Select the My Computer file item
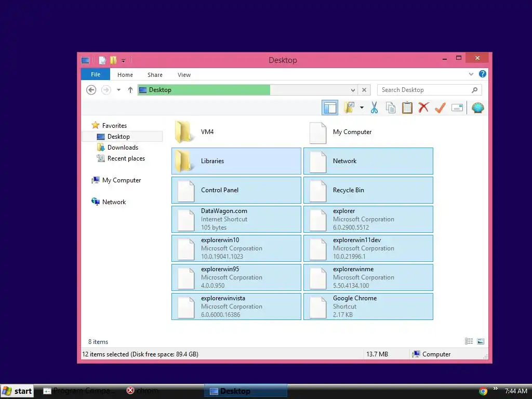The height and width of the screenshot is (399, 532). coord(368,132)
